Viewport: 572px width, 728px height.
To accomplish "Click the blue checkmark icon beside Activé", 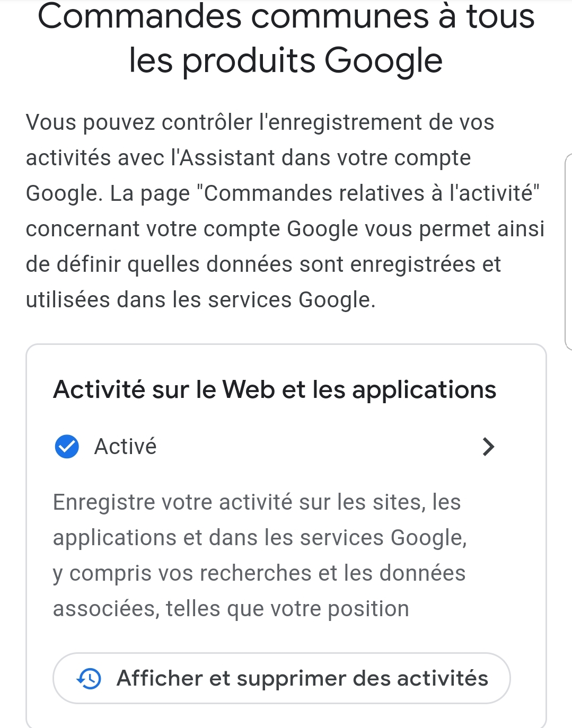I will coord(67,447).
